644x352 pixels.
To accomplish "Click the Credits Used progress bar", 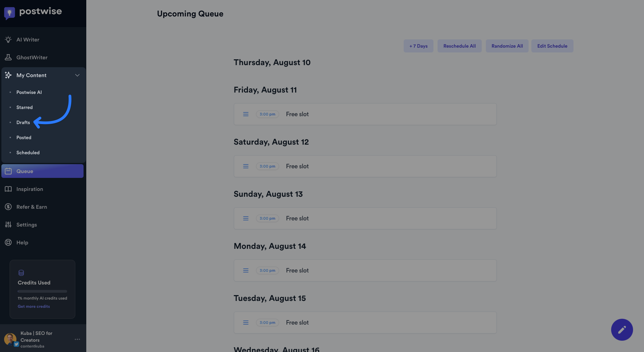I will (42, 291).
